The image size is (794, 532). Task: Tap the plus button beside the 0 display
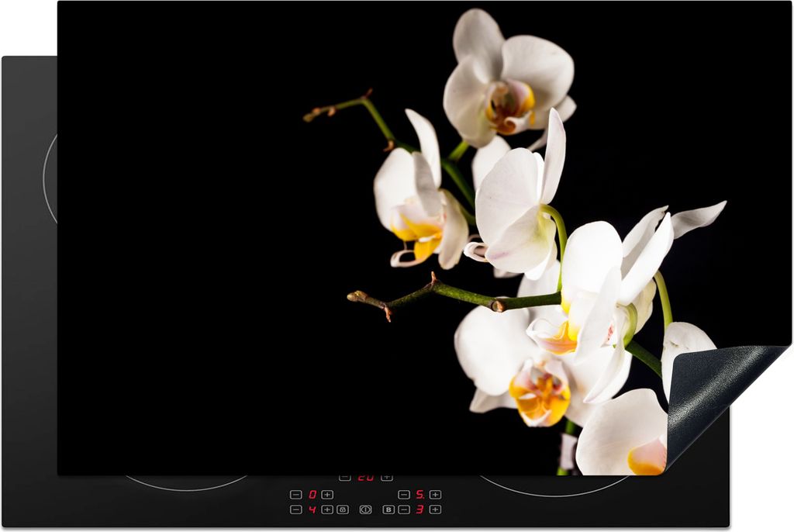coord(328,495)
